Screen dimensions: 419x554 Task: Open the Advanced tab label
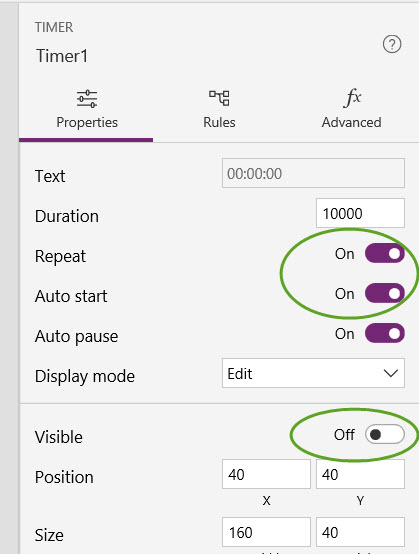tap(352, 122)
